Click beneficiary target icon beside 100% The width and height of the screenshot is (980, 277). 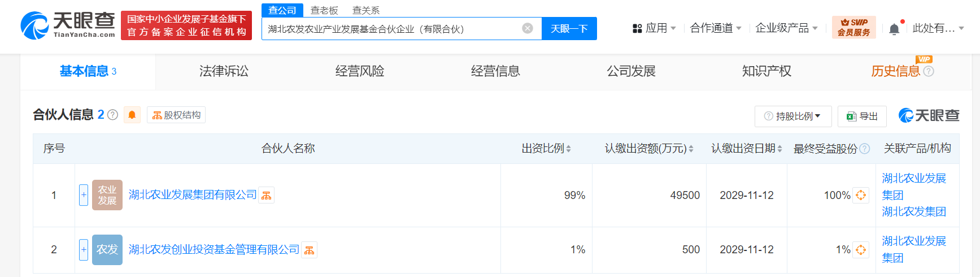(861, 195)
